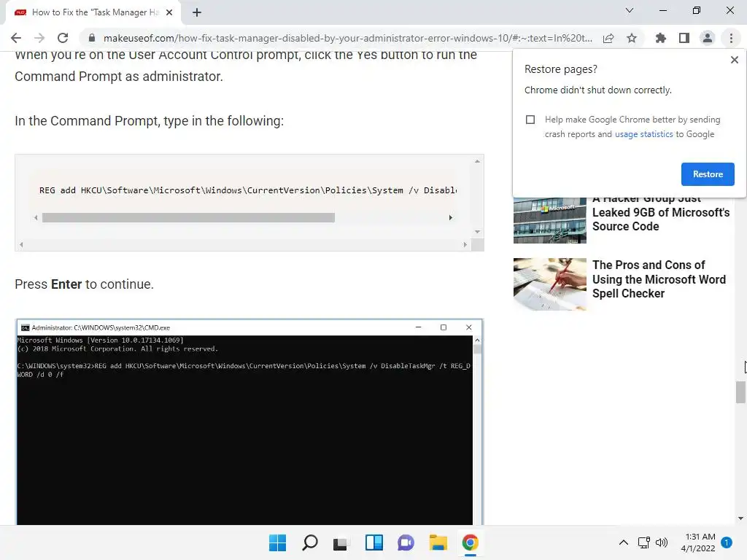This screenshot has width=747, height=560.
Task: Open Chrome three-dot menu
Action: pyautogui.click(x=731, y=38)
